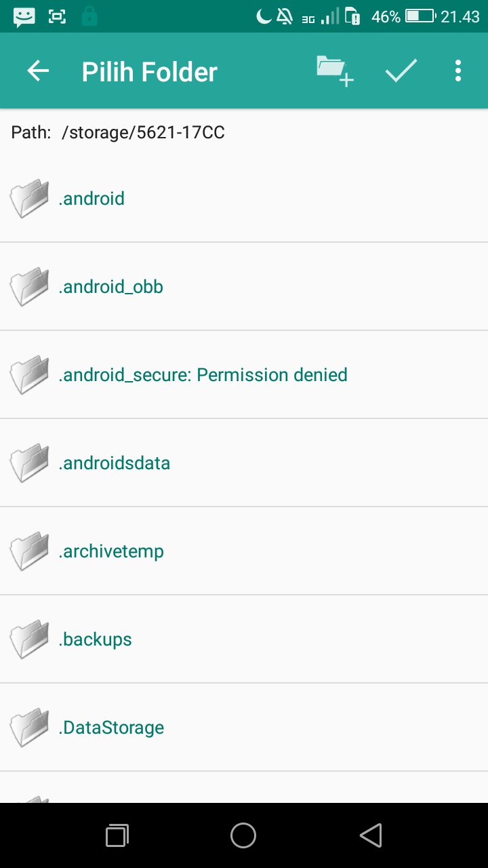This screenshot has width=488, height=868.
Task: Tap the folder icon beside .DataStorage
Action: pyautogui.click(x=29, y=728)
